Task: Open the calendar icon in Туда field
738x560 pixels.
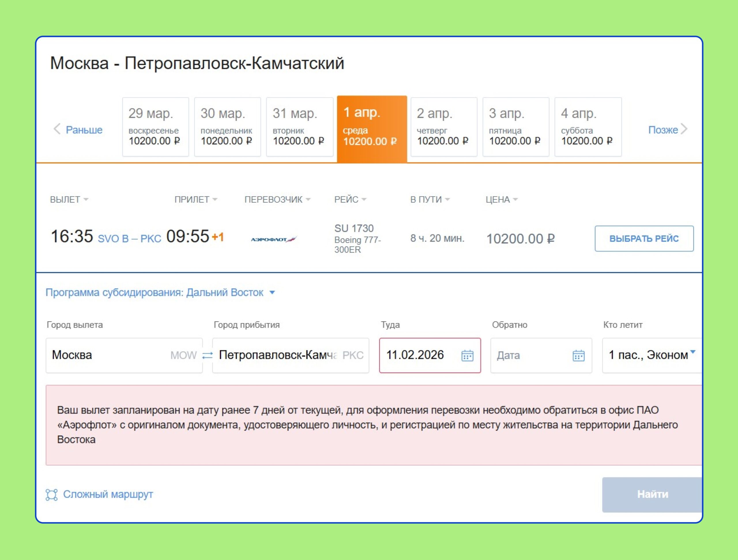Action: point(467,356)
